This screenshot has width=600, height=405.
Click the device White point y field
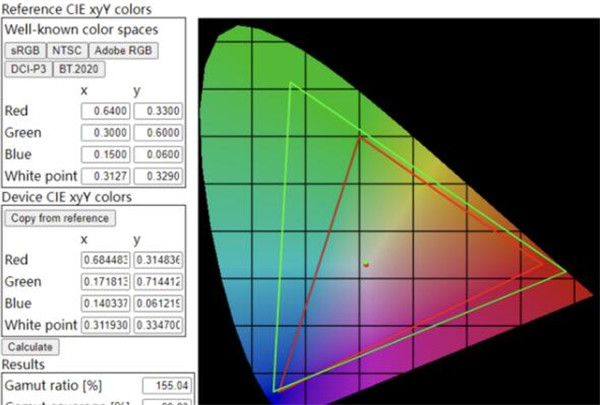(x=157, y=326)
